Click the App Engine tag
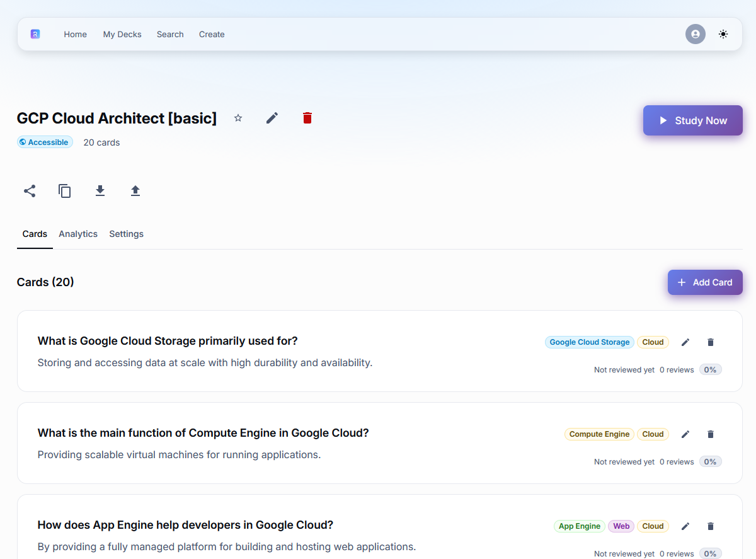The width and height of the screenshot is (756, 559). pos(580,526)
